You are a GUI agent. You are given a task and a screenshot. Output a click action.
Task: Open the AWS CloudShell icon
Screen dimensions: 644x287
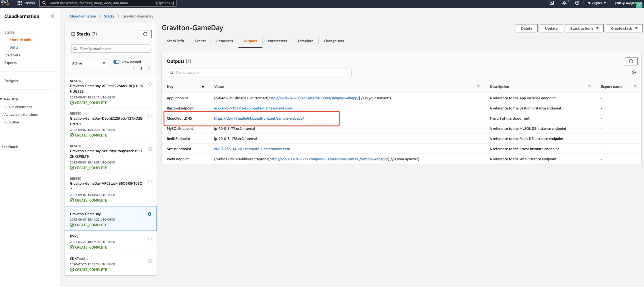coord(552,3)
